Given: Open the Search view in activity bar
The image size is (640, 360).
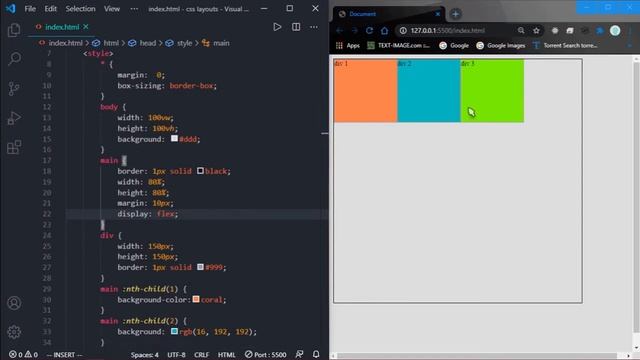Looking at the screenshot, I should click(x=14, y=59).
